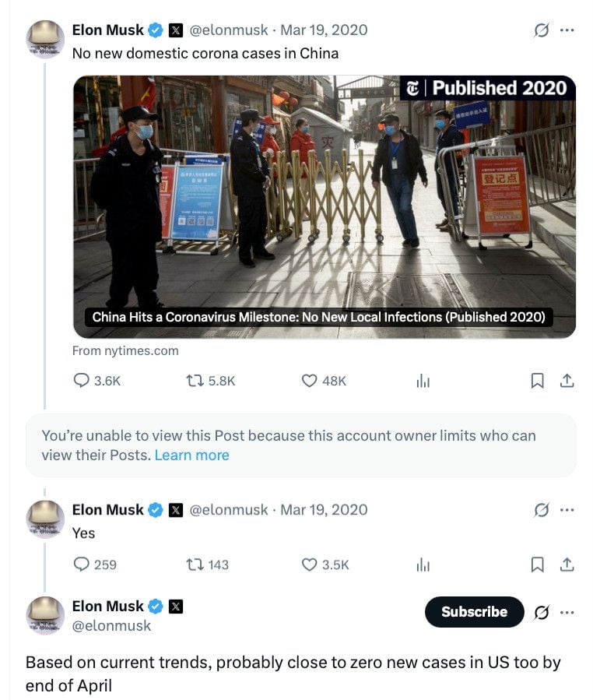Screen dimensions: 593x700
Task: Open more options beside Subscribe button
Action: 567,613
